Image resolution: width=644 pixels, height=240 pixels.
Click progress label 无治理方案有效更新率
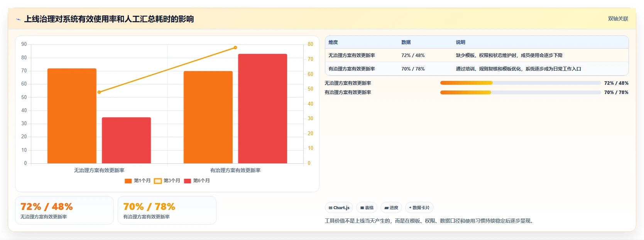coord(348,83)
